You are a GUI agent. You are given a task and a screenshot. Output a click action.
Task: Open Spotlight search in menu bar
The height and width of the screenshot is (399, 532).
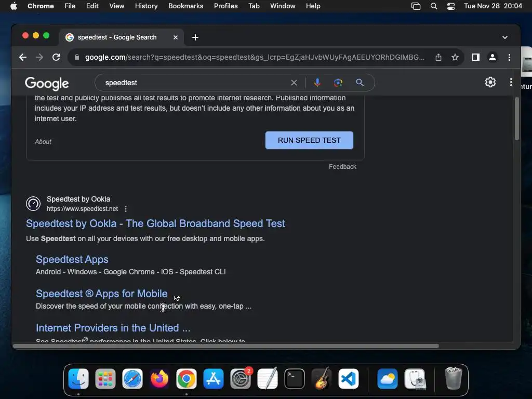[434, 6]
